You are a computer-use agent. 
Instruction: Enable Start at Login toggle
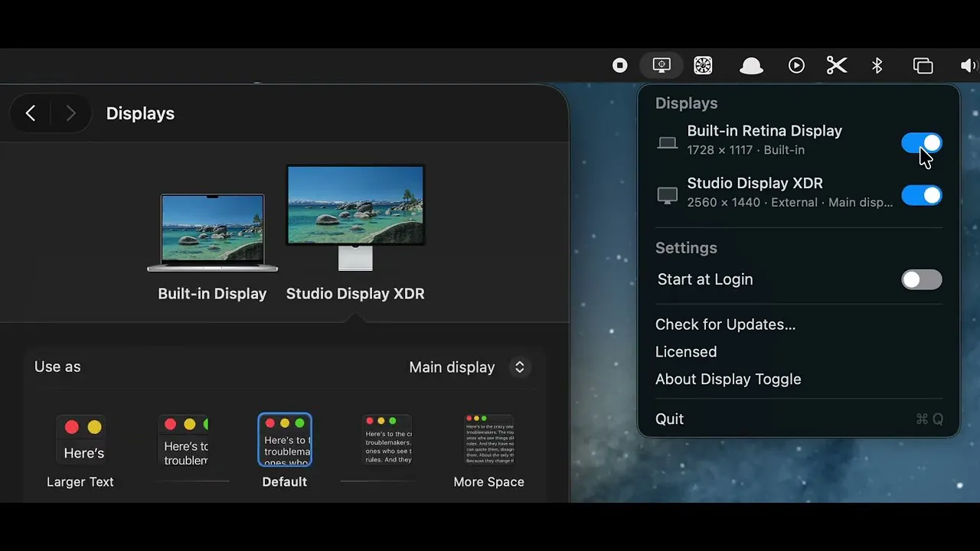921,279
